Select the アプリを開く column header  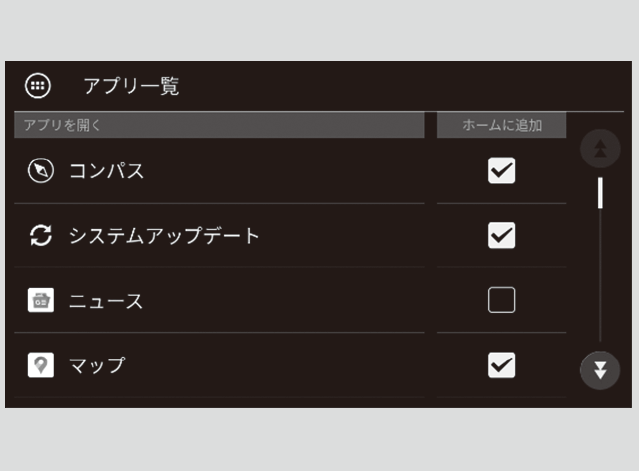click(219, 125)
